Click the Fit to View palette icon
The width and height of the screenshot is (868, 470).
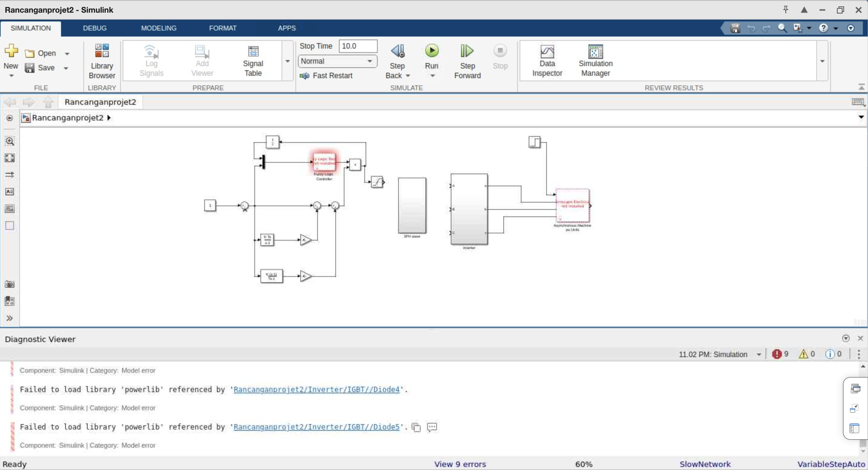coord(10,158)
